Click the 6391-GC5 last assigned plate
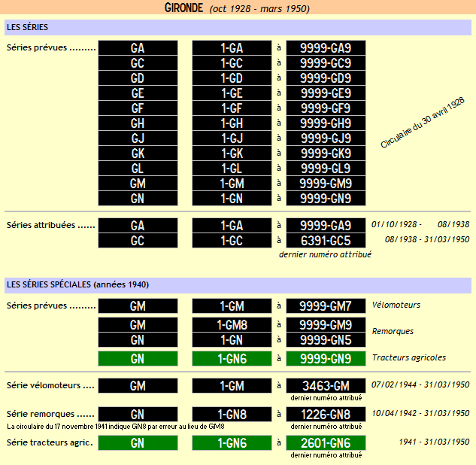Image resolution: width=476 pixels, height=465 pixels. point(326,241)
